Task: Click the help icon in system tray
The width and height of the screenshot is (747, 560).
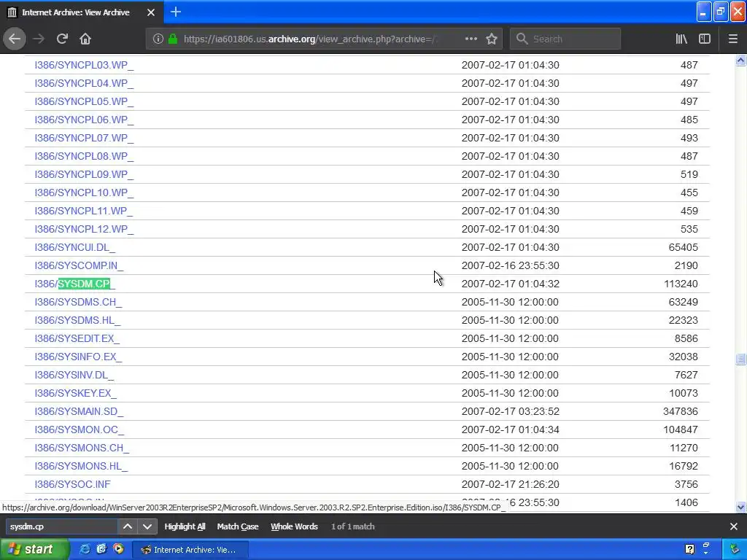Action: point(689,550)
